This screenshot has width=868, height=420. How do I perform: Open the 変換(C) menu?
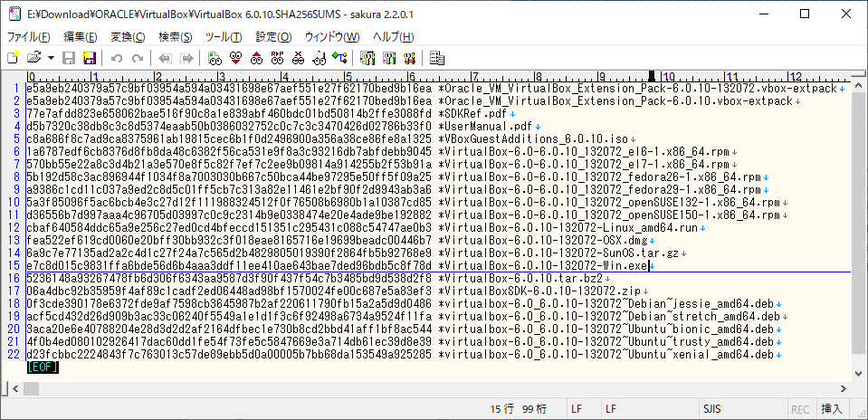(128, 37)
